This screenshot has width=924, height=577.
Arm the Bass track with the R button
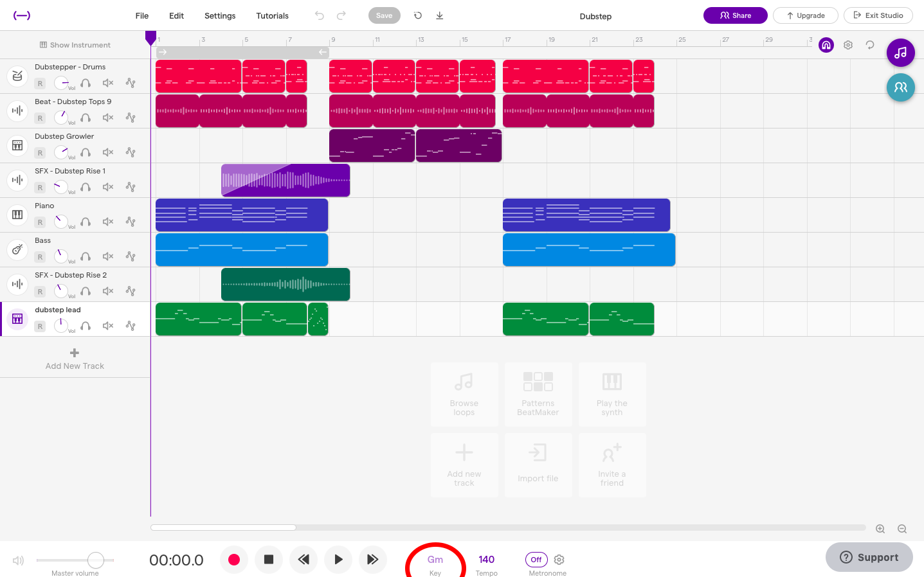[x=40, y=256]
